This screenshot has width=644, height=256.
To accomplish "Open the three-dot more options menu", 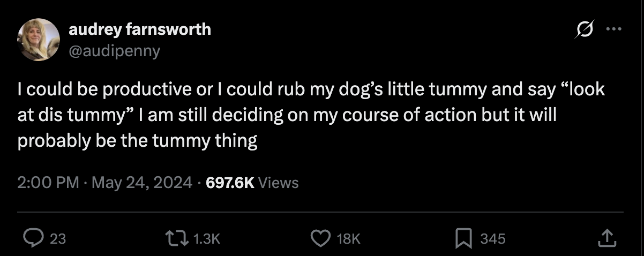I will click(x=612, y=29).
